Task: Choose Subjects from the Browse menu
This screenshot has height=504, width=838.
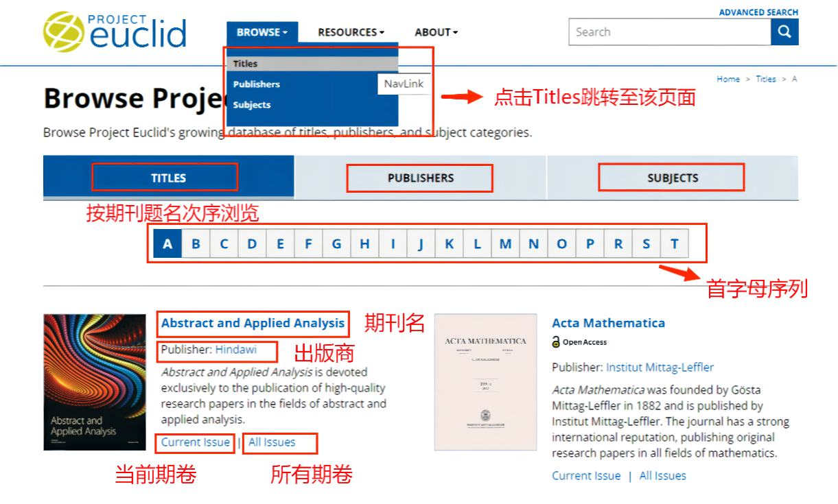Action: [x=251, y=105]
